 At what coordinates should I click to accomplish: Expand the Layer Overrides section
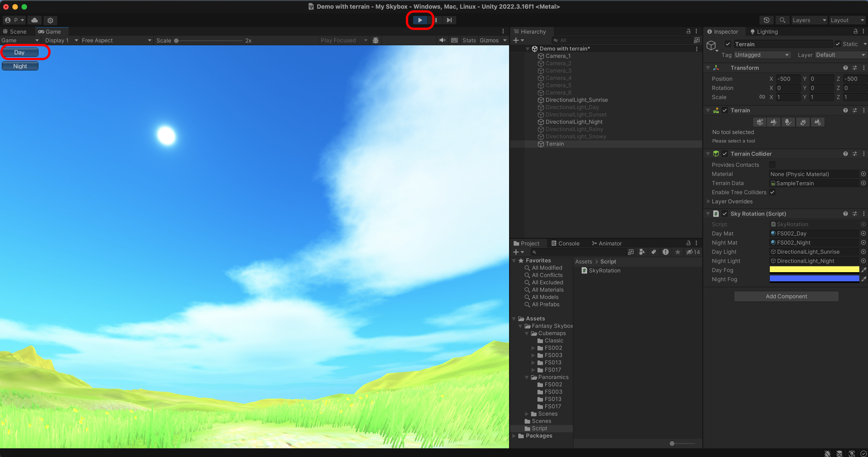coord(708,201)
